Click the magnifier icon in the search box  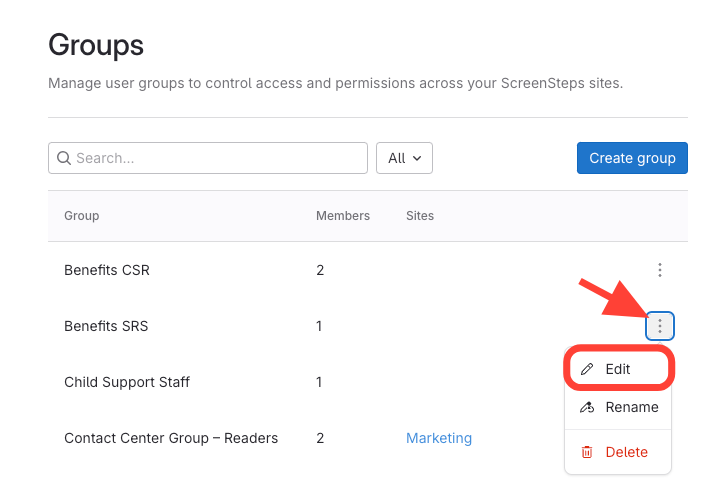[64, 158]
